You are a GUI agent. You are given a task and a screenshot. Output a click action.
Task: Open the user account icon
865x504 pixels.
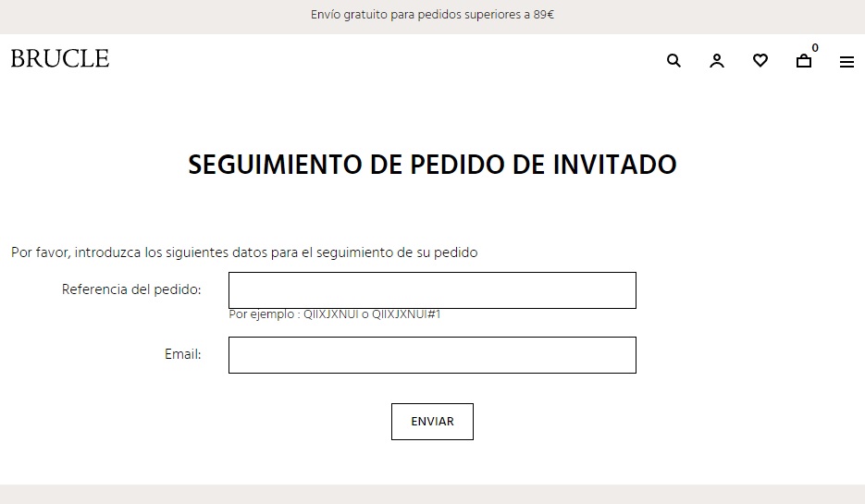click(x=717, y=61)
